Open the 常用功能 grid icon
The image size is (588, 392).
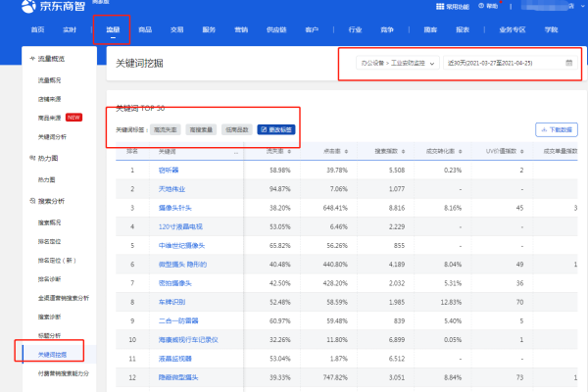coord(440,7)
